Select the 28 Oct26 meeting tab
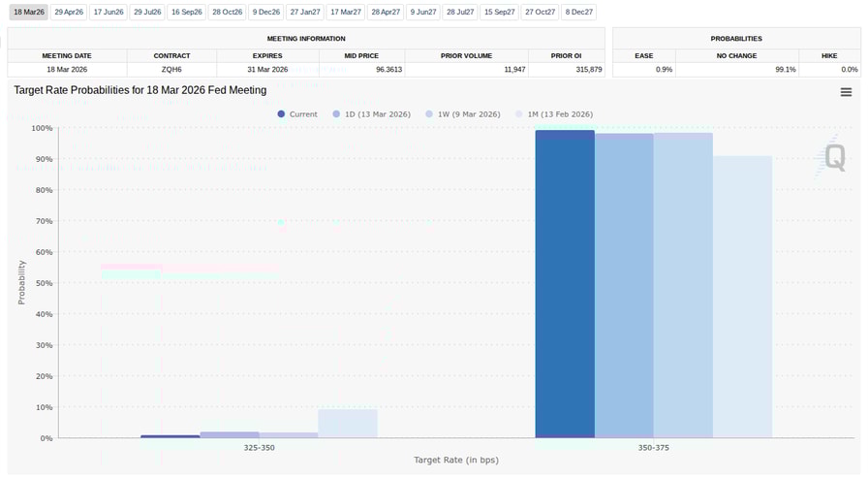This screenshot has height=478, width=868. coord(227,13)
